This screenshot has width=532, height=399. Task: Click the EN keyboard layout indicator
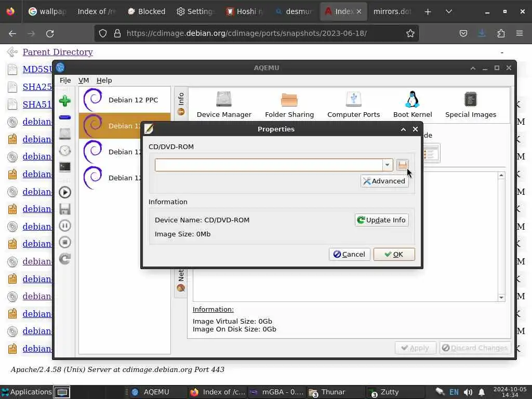pos(454,392)
